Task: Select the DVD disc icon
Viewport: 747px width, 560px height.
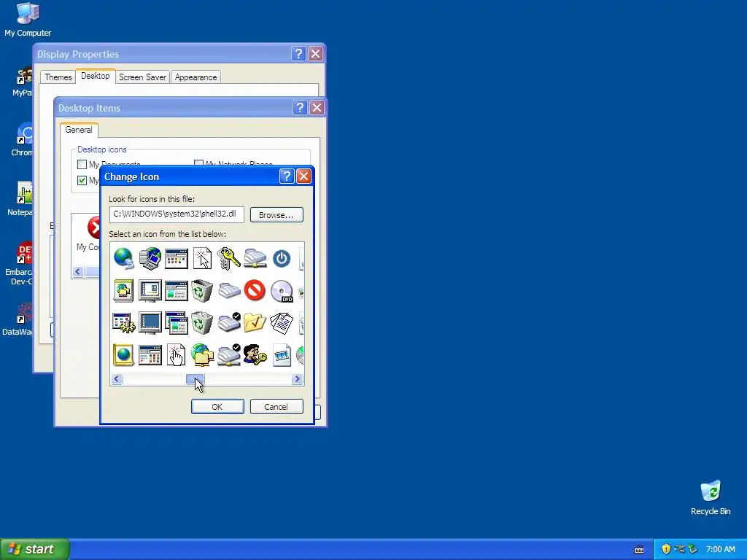Action: (x=282, y=291)
